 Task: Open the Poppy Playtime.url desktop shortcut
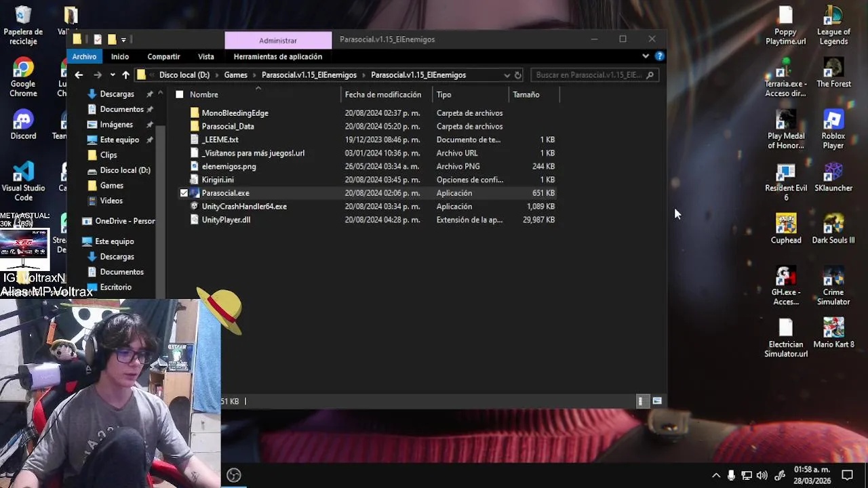click(x=785, y=26)
